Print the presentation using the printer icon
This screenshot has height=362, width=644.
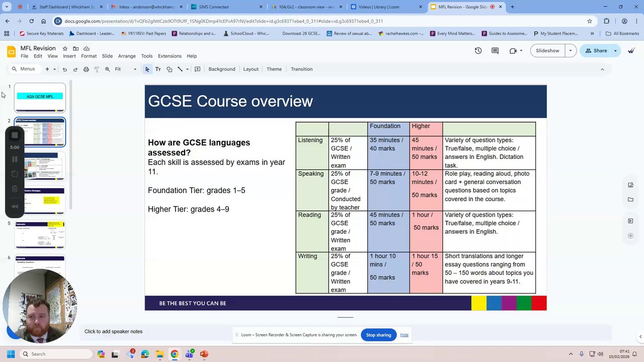(x=86, y=69)
